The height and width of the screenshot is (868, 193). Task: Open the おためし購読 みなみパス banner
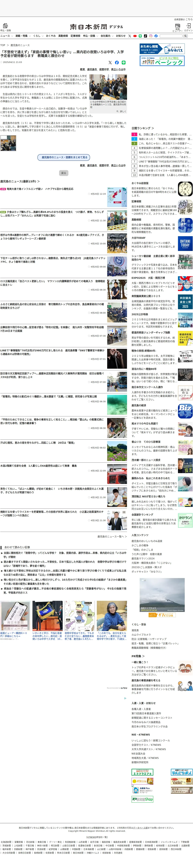tap(162, 49)
